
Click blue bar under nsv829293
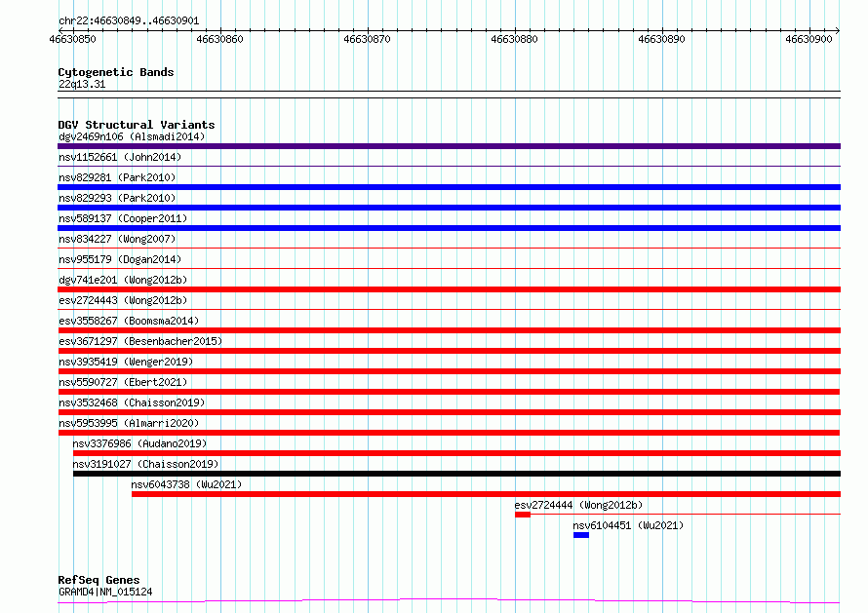click(449, 208)
